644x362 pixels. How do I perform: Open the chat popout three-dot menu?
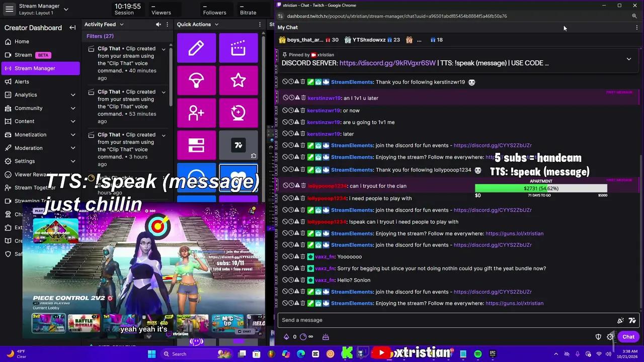(637, 28)
